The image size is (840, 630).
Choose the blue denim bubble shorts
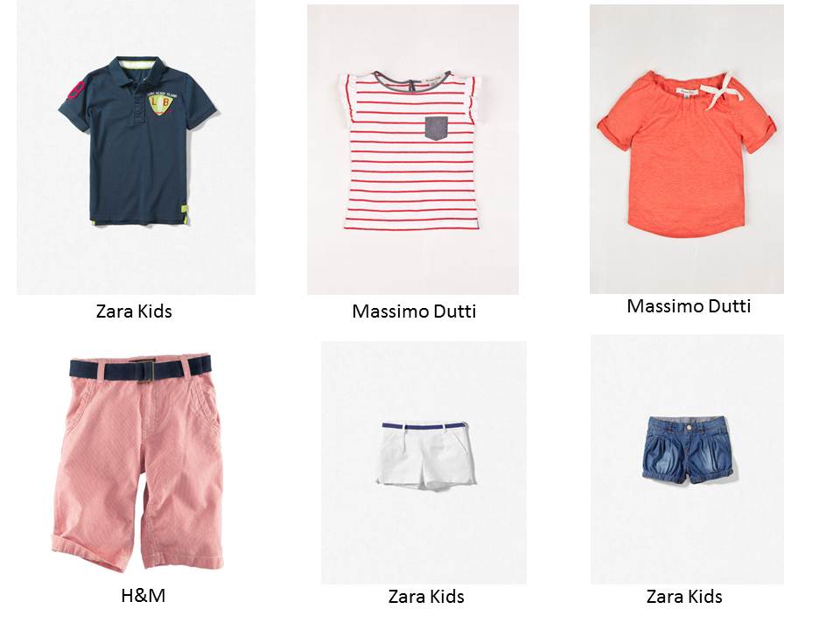(688, 450)
